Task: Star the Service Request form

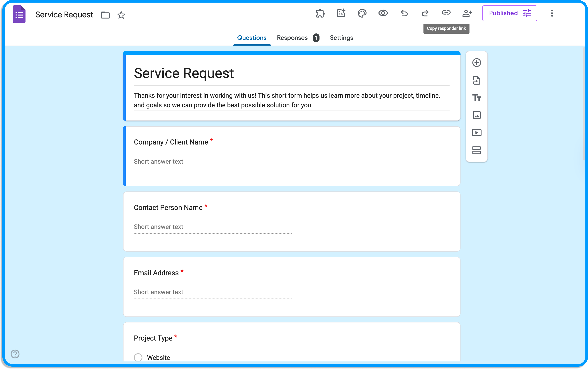Action: point(121,15)
